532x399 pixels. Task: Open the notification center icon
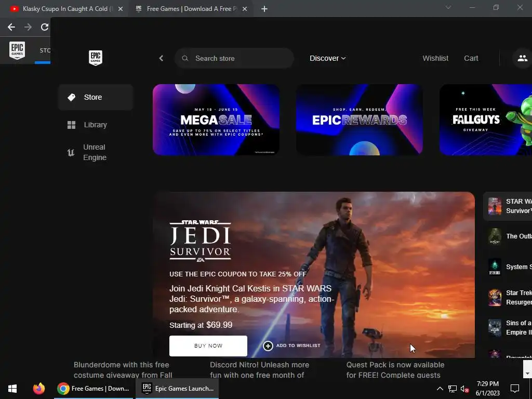515,389
